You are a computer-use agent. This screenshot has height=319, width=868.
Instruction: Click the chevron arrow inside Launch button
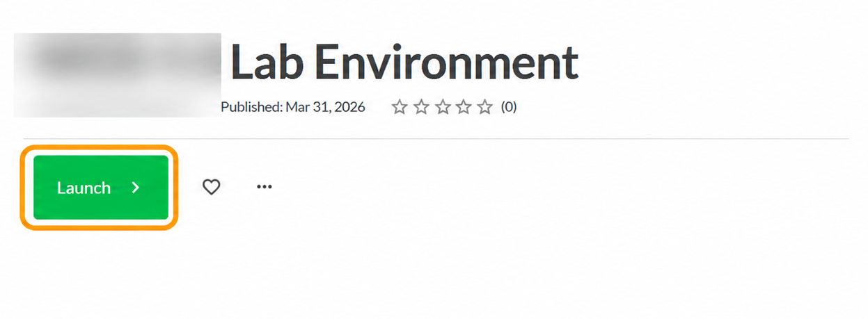pos(136,188)
